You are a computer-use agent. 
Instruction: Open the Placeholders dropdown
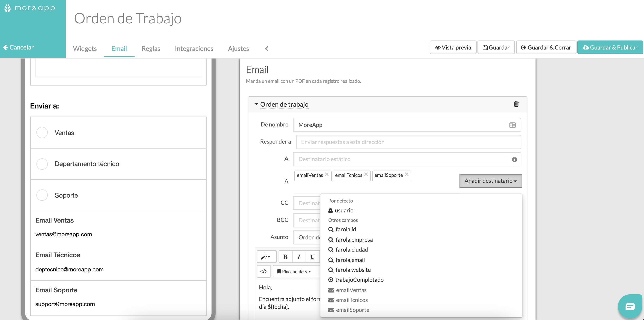pos(294,271)
